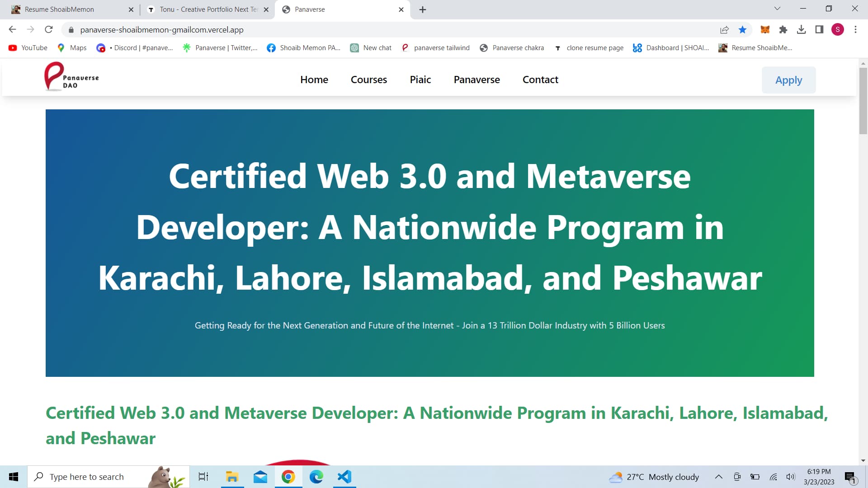Share this page via the share icon
Viewport: 868px width, 488px height.
coord(724,30)
